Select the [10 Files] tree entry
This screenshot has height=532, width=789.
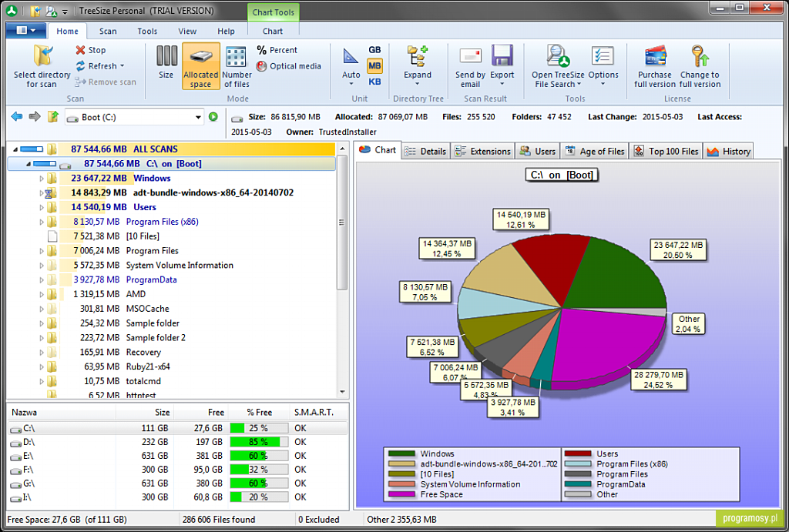[x=143, y=236]
